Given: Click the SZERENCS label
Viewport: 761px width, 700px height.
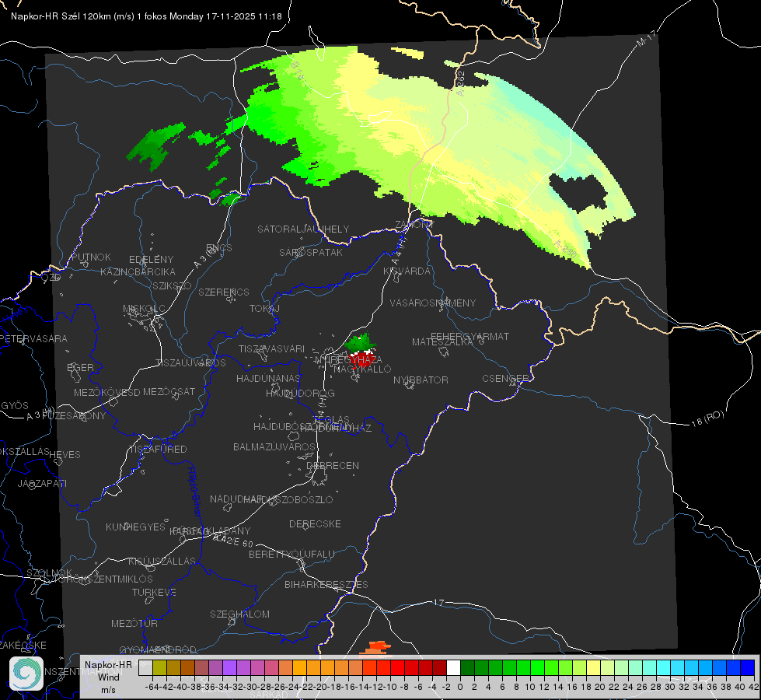Looking at the screenshot, I should tap(224, 292).
